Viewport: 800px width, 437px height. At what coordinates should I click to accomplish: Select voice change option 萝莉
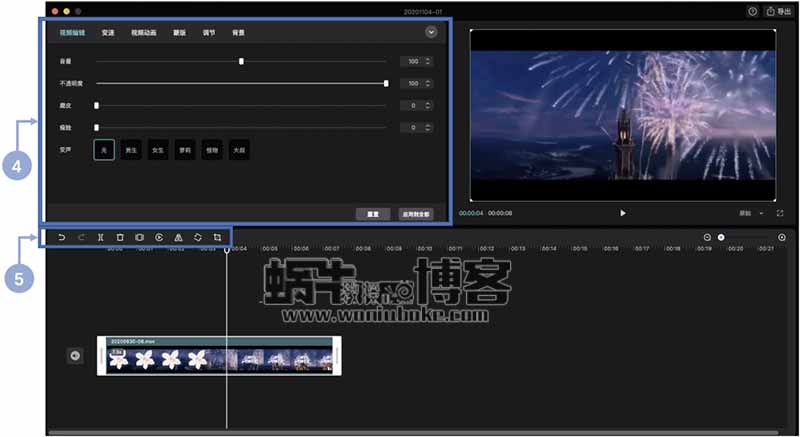(x=185, y=150)
